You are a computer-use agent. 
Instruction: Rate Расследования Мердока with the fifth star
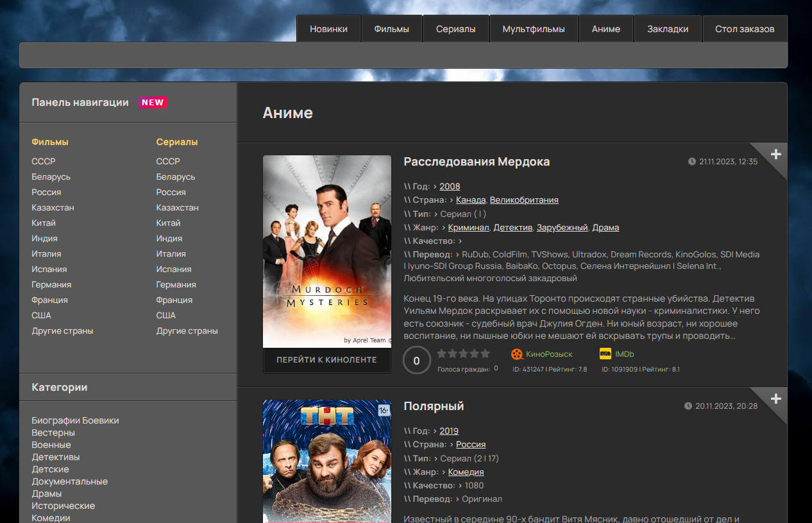(486, 354)
